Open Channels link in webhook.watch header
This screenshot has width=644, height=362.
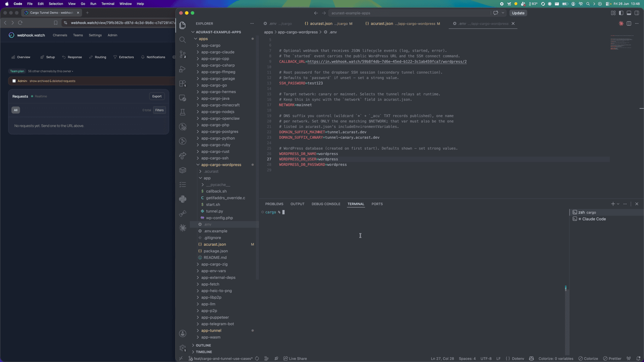(x=60, y=35)
